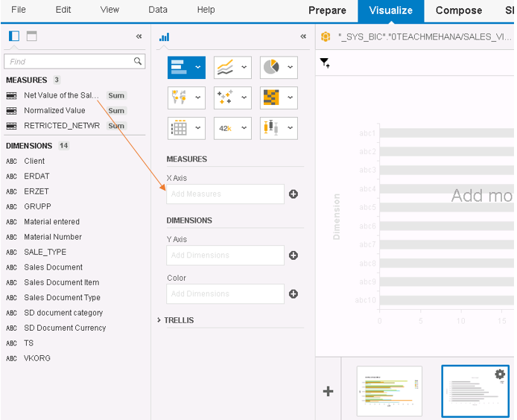The image size is (517, 420).
Task: Click the dataset cube icon
Action: 326,36
